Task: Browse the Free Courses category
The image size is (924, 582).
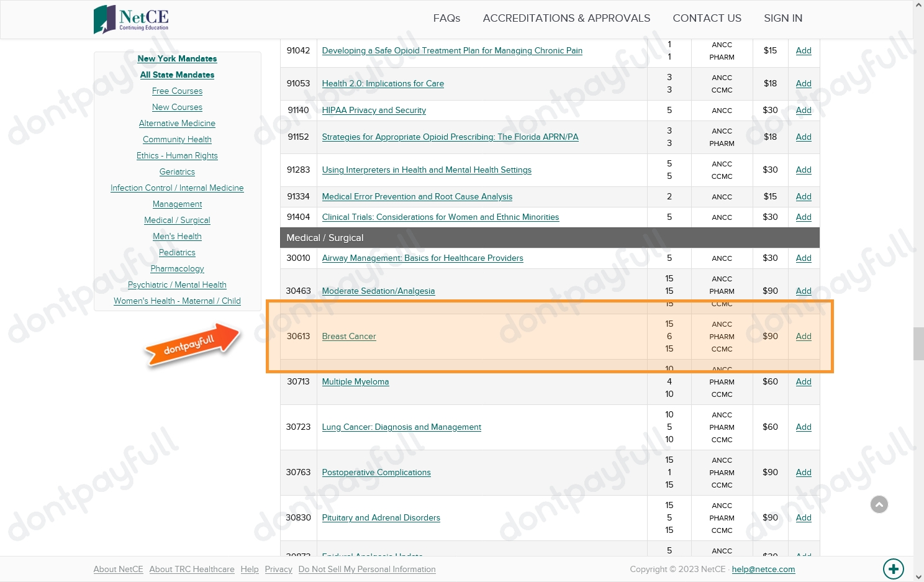Action: [177, 91]
